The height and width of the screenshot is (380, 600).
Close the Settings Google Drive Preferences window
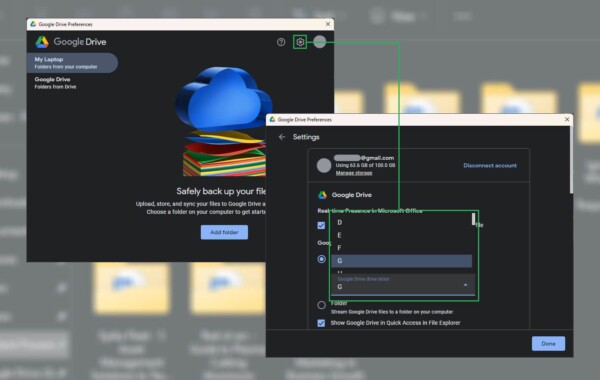(567, 120)
